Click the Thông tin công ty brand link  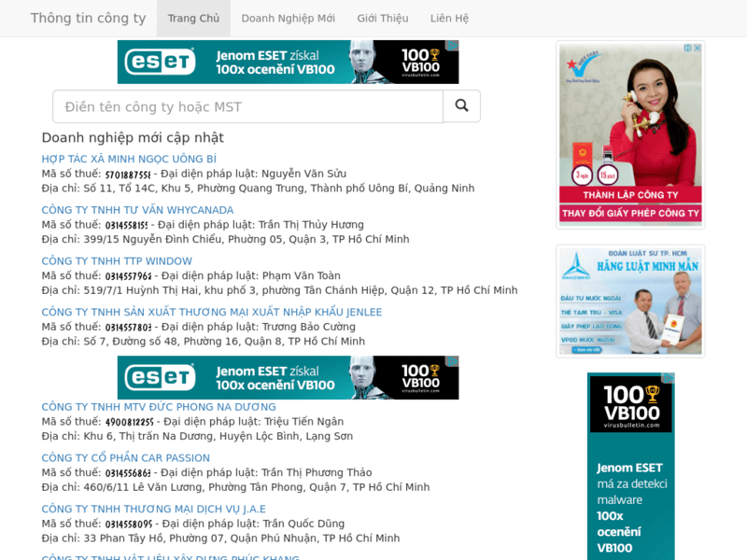[88, 19]
